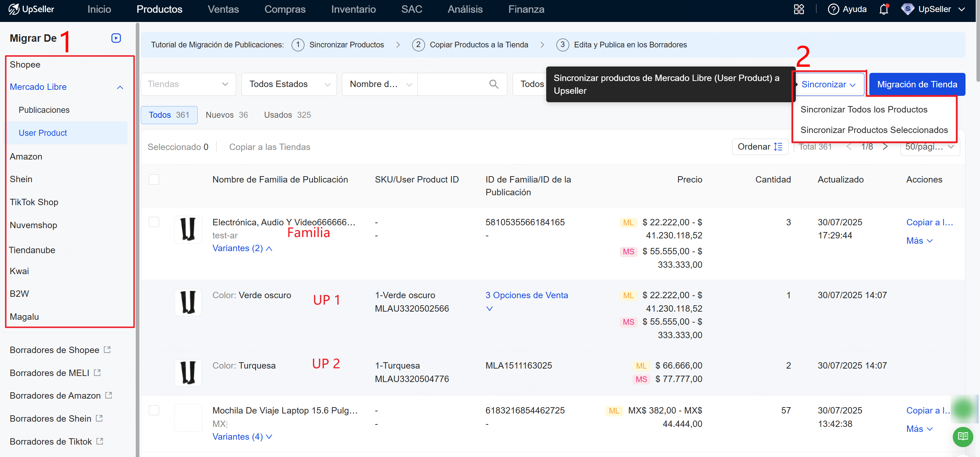Open Más menu for Electrónica row
The width and height of the screenshot is (980, 457).
(919, 241)
